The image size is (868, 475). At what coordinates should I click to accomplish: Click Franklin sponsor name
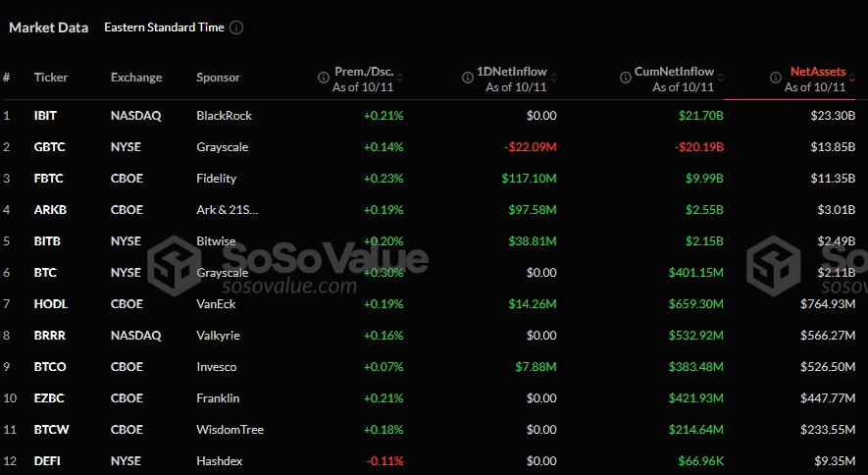pyautogui.click(x=218, y=398)
